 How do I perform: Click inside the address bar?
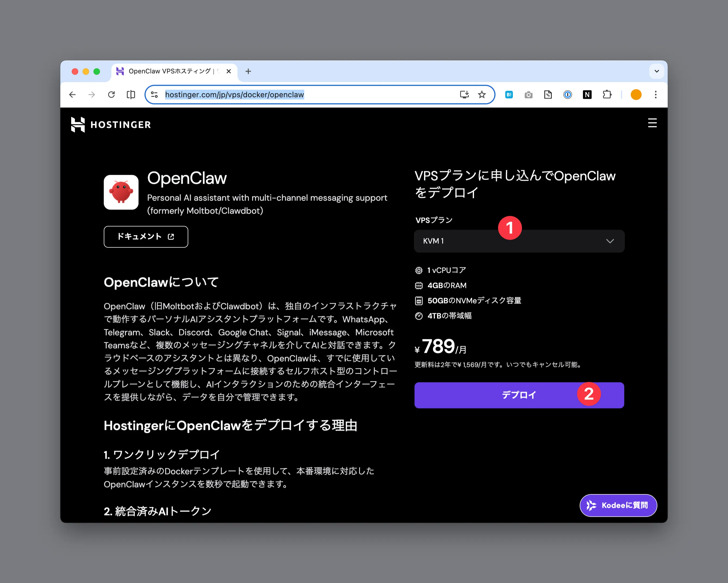pos(304,95)
